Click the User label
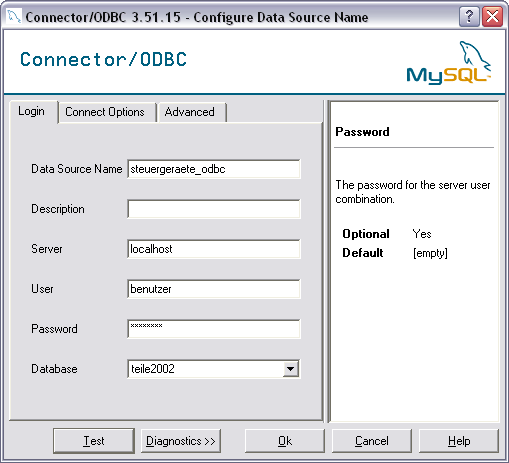Viewport: 509px width, 463px height. [x=42, y=289]
